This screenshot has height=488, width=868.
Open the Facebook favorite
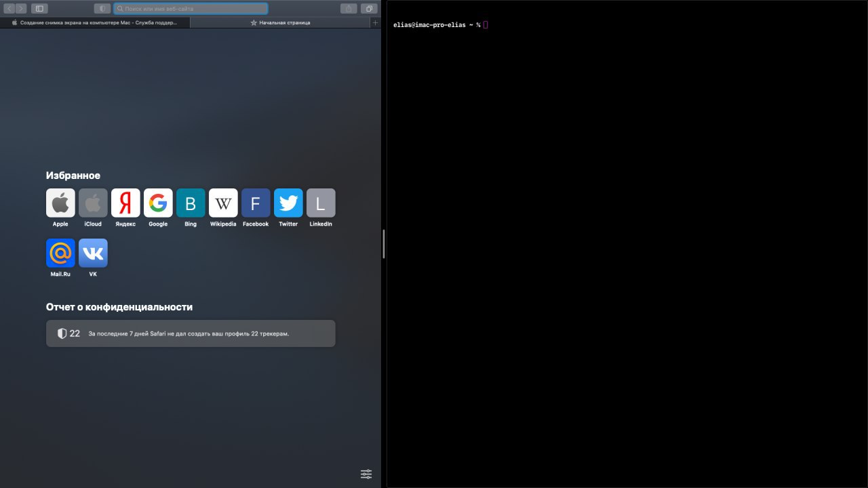click(256, 207)
